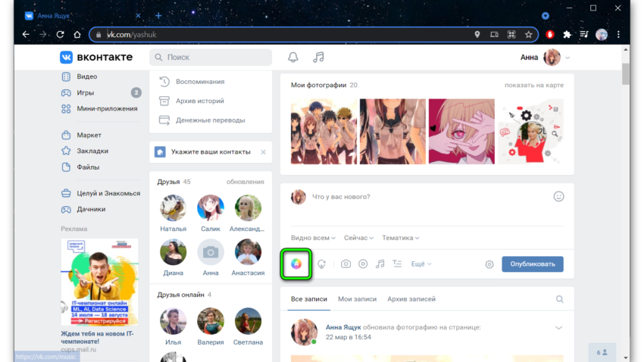Expand the 'Тематика' topic dropdown

point(401,238)
